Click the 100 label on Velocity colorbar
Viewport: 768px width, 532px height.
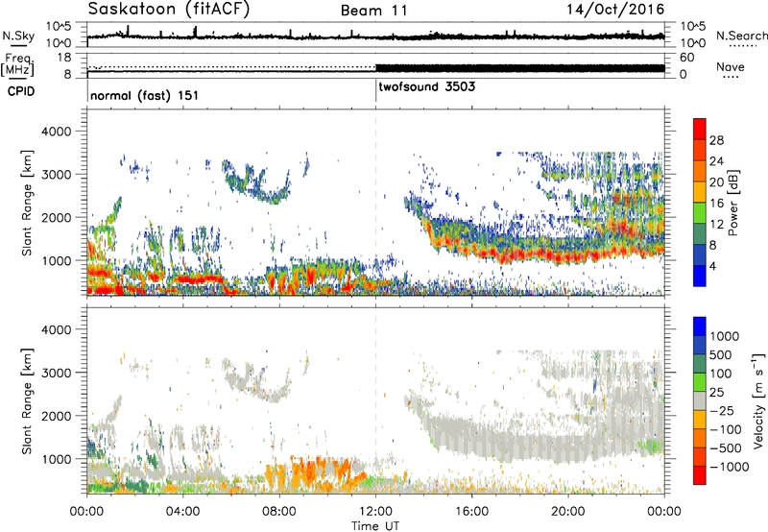pyautogui.click(x=721, y=374)
